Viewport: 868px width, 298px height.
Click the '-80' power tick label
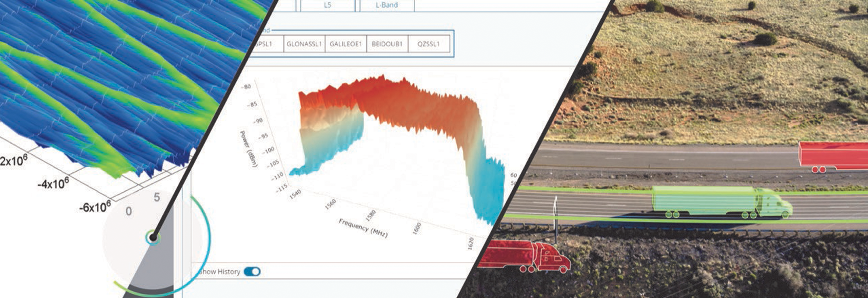(x=246, y=87)
